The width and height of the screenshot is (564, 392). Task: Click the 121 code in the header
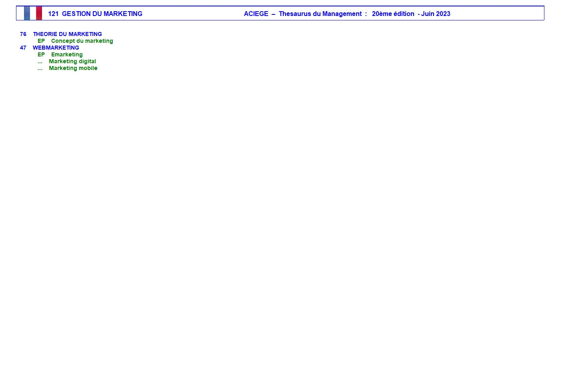click(53, 14)
